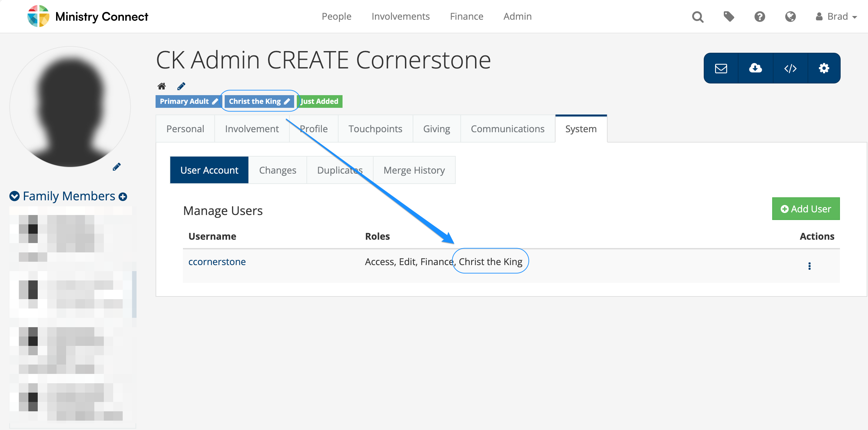Open actions menu for ccornerstone row
Screen dimensions: 868x430
(x=809, y=266)
